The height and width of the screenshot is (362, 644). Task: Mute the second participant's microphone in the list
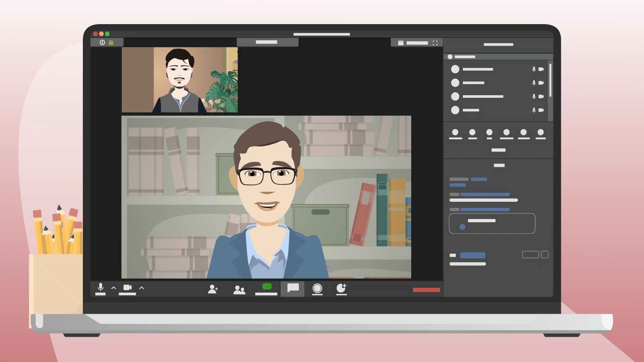click(534, 83)
